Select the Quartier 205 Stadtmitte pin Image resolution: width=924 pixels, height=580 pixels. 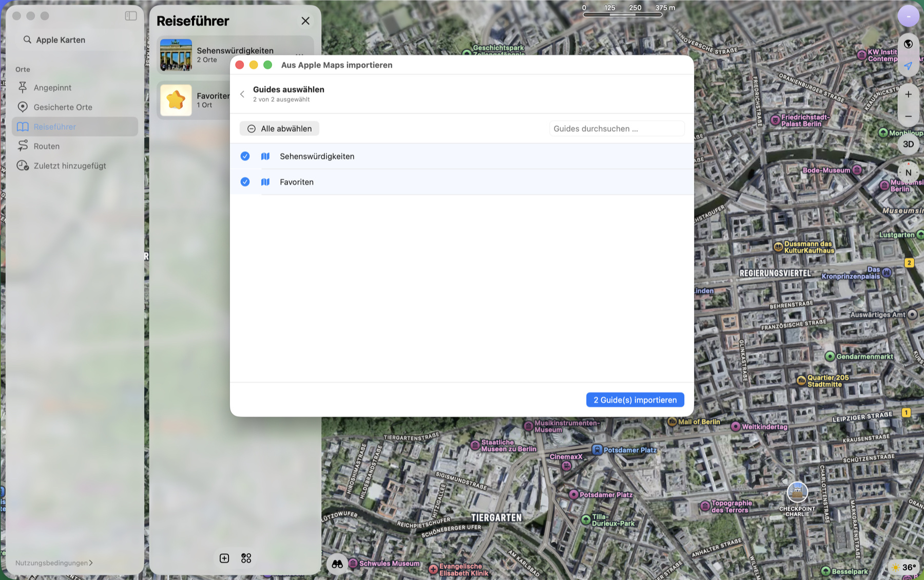(x=801, y=381)
